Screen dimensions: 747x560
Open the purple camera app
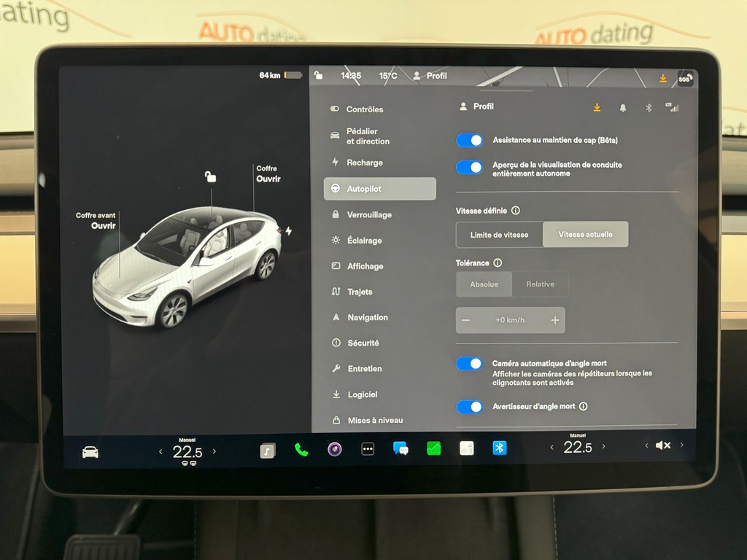pyautogui.click(x=334, y=449)
